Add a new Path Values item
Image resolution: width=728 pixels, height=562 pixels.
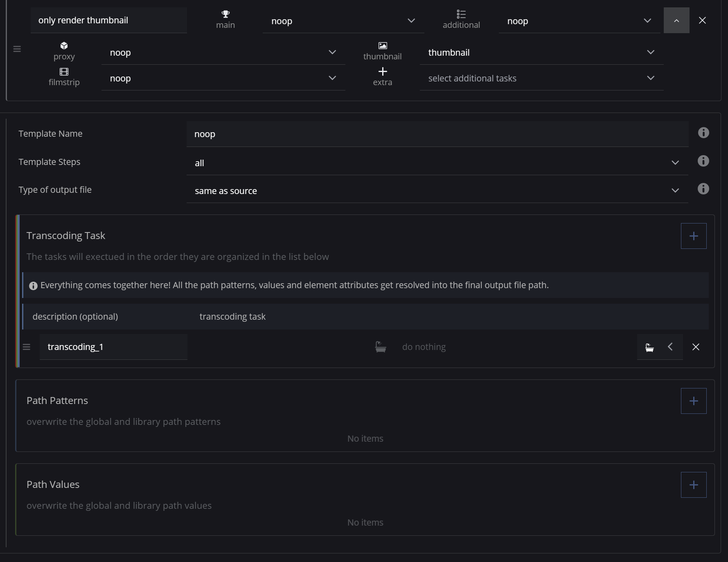tap(693, 485)
